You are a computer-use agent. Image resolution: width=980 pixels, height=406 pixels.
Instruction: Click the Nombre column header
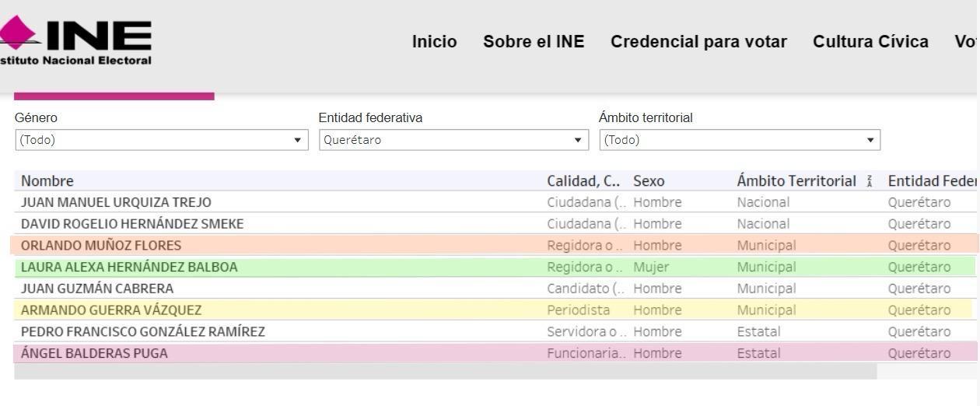[47, 181]
